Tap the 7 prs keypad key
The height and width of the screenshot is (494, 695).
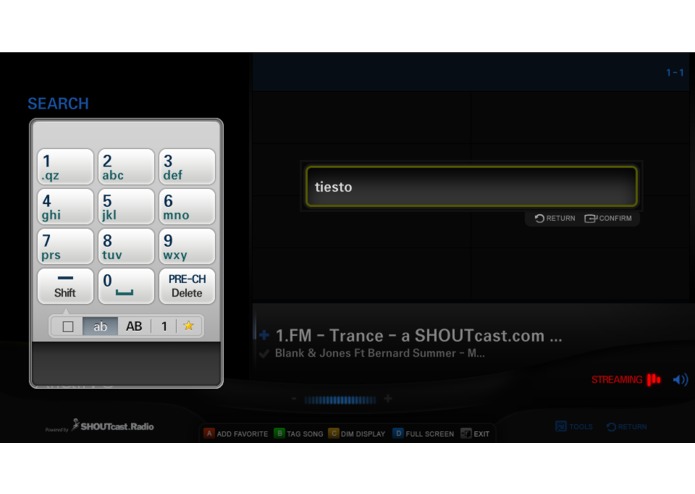pos(65,247)
